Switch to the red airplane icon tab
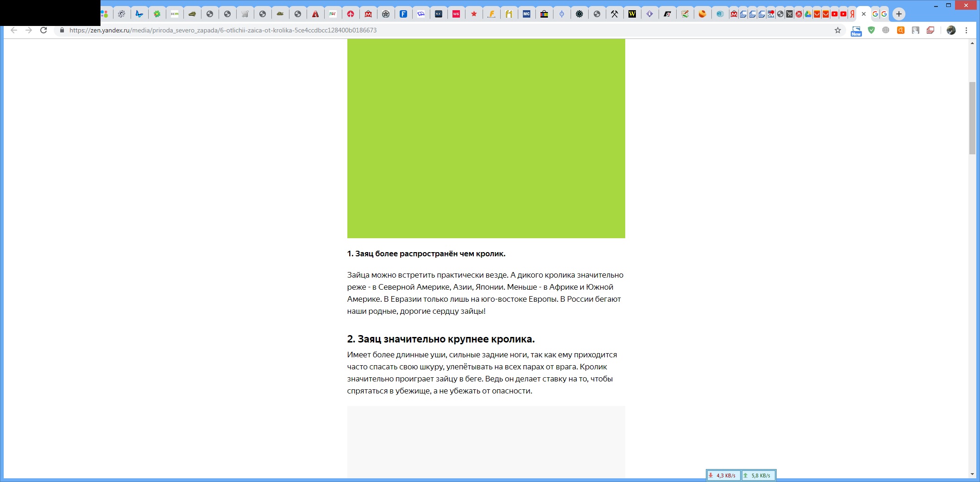 coord(351,14)
